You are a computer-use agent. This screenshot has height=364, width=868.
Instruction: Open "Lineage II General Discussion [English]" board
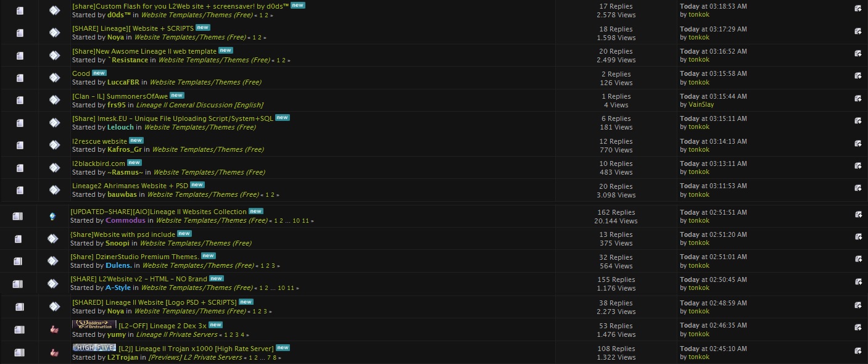coord(199,105)
